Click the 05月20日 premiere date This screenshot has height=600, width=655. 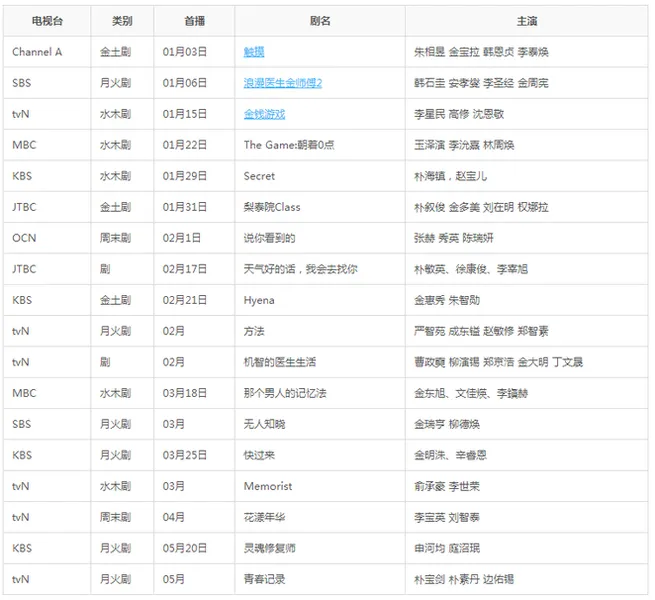pos(185,548)
